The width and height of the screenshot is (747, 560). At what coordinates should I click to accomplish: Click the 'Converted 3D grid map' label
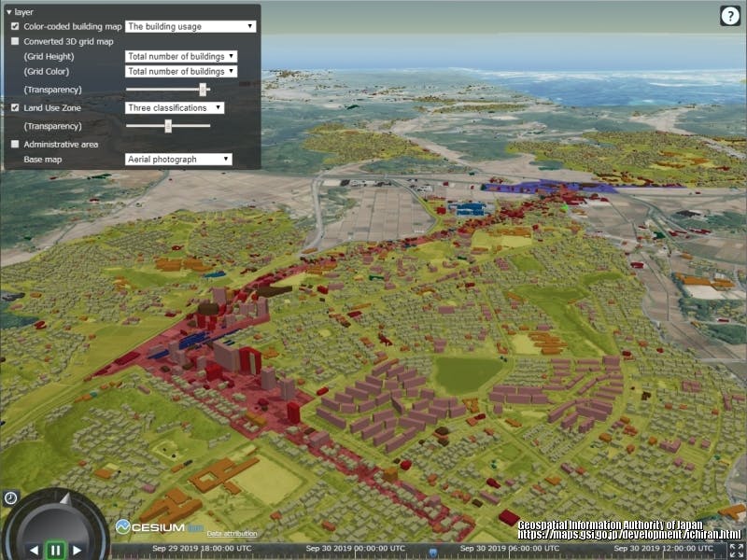pos(68,41)
